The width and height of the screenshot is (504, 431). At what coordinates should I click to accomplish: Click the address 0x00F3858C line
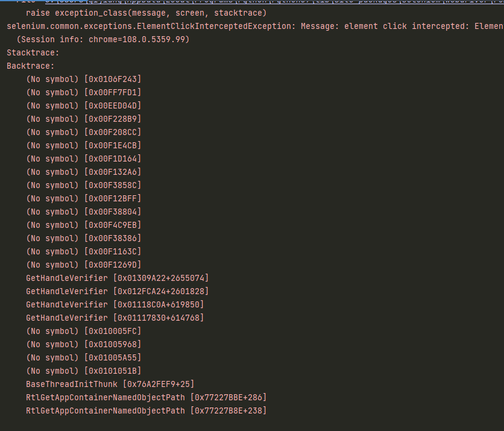click(83, 185)
